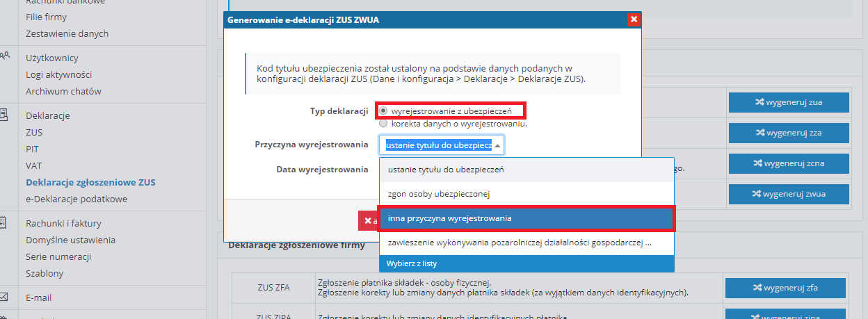Click 'ZUS ZFA' table cell
This screenshot has width=868, height=319.
pyautogui.click(x=273, y=287)
